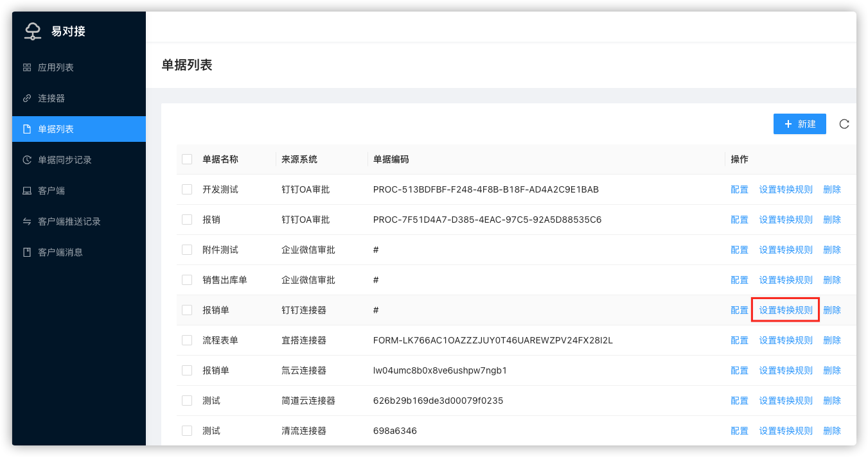Click the 单据同步记录 clock icon

(27, 160)
